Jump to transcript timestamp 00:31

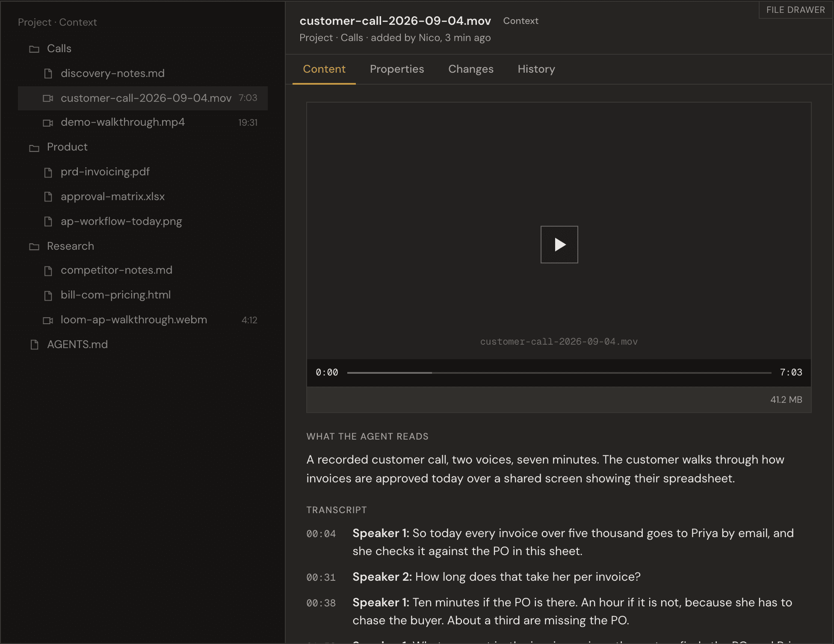pos(321,577)
